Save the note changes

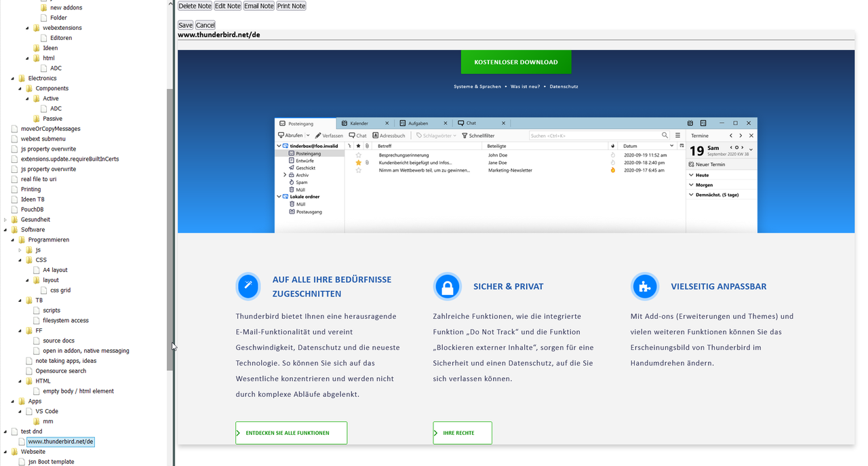pyautogui.click(x=186, y=25)
